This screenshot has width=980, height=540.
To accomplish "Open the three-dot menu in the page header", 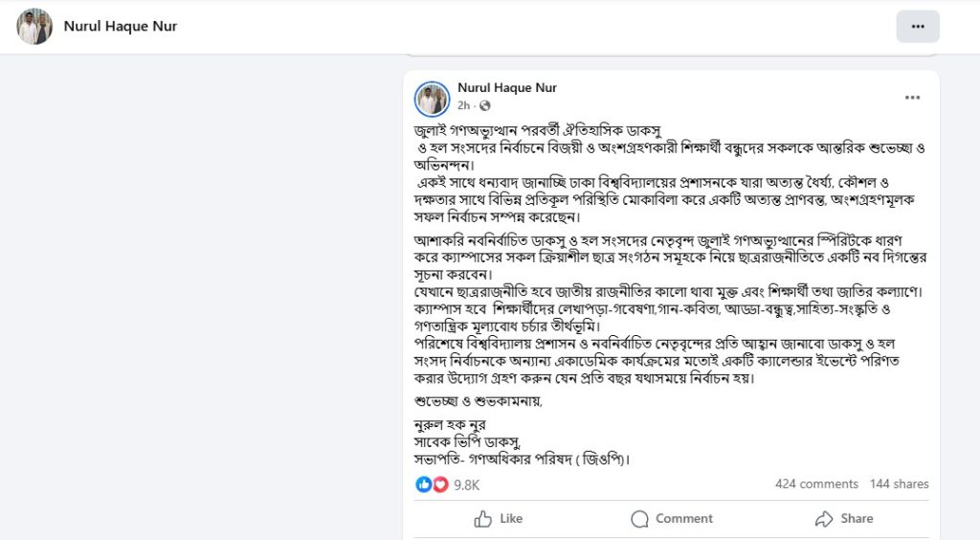I will click(x=918, y=27).
